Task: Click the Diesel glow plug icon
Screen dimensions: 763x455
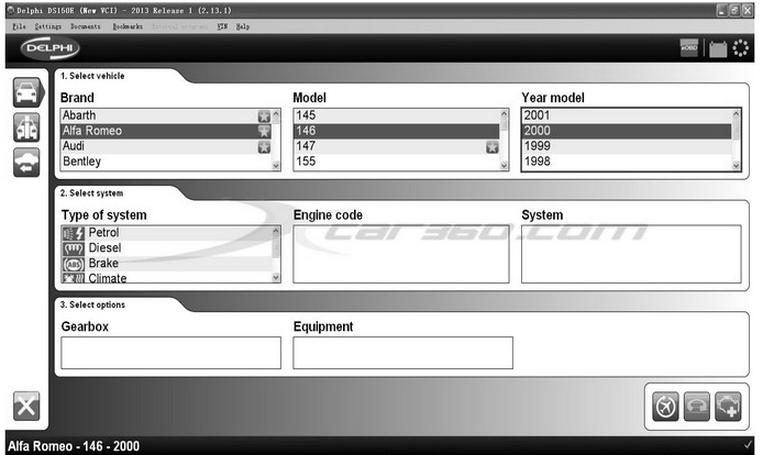Action: (73, 249)
